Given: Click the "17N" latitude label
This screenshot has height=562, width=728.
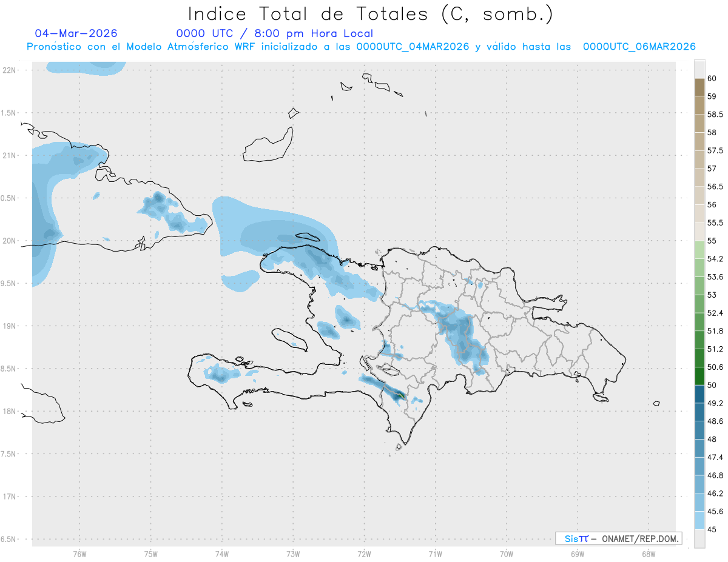Looking at the screenshot, I should 9,497.
